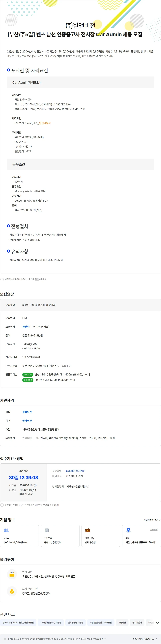The width and height of the screenshot is (161, 644).
Task: Click the chevron after 불법/허위/과장/오류 신고
Action: [x=156, y=639]
